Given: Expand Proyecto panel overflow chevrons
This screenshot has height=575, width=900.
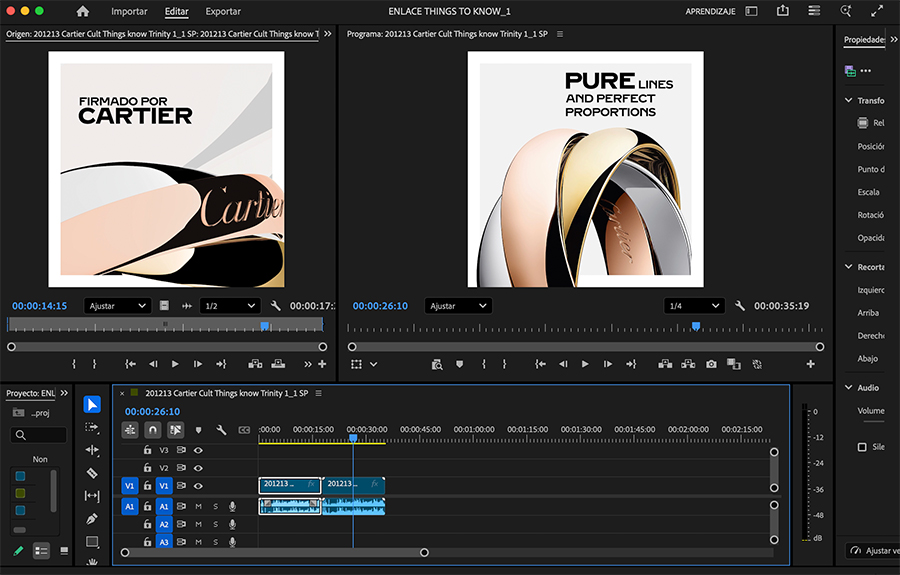Looking at the screenshot, I should click(x=64, y=393).
